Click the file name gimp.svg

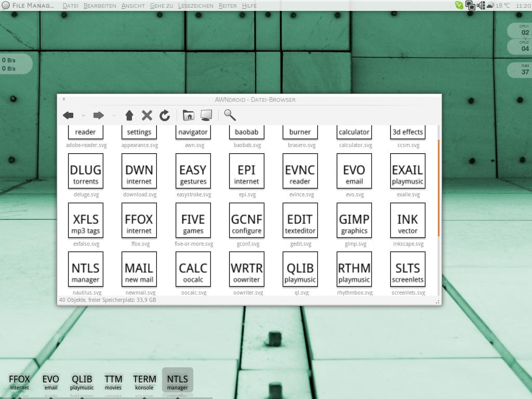[x=355, y=244]
